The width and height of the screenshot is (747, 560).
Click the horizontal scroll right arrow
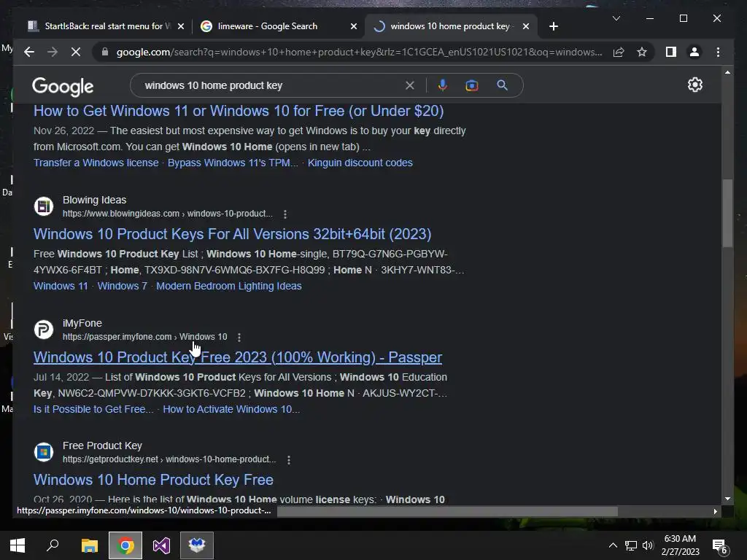(x=715, y=511)
